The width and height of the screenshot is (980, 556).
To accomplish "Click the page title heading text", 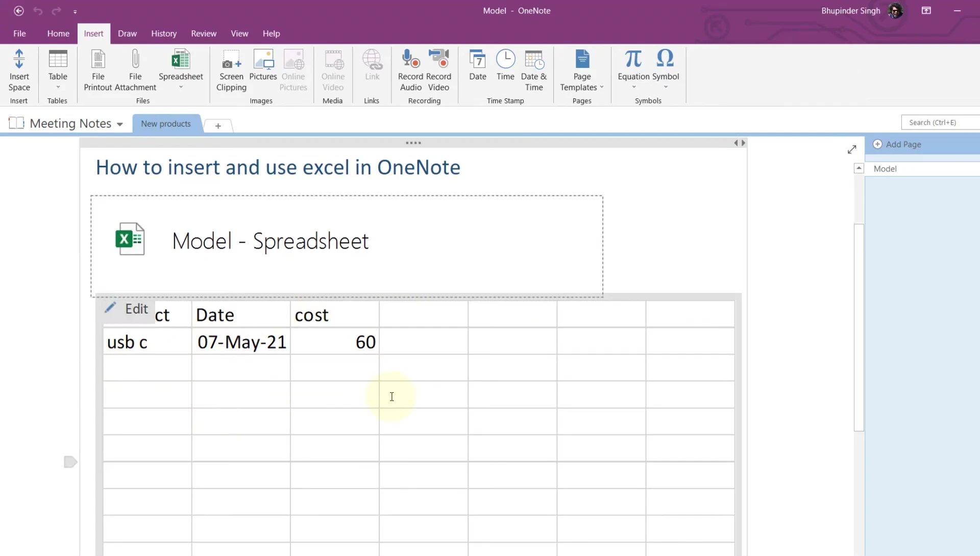I will click(x=278, y=167).
